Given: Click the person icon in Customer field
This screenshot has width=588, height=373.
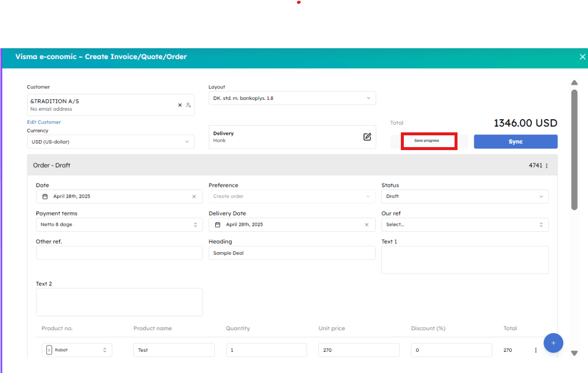Looking at the screenshot, I should [x=188, y=105].
